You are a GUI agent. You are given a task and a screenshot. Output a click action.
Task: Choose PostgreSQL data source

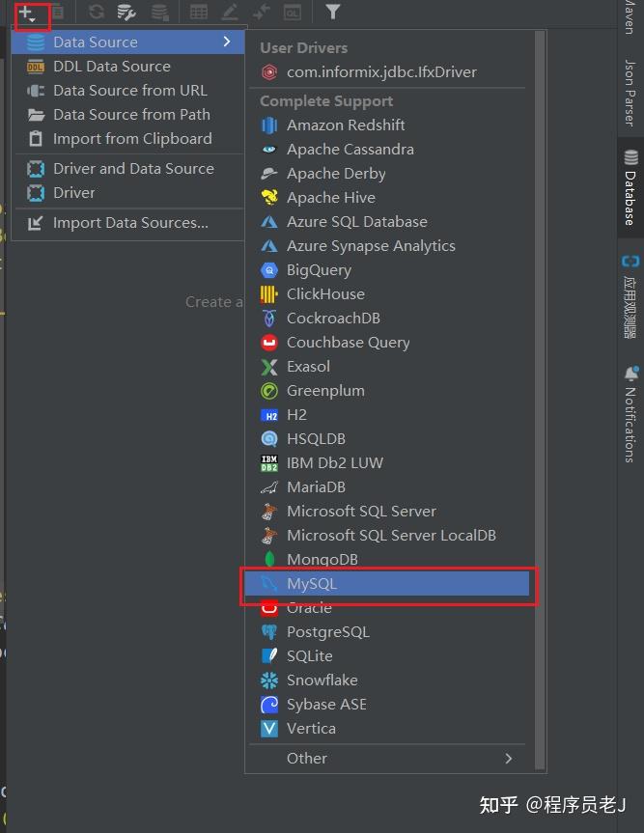pos(328,632)
